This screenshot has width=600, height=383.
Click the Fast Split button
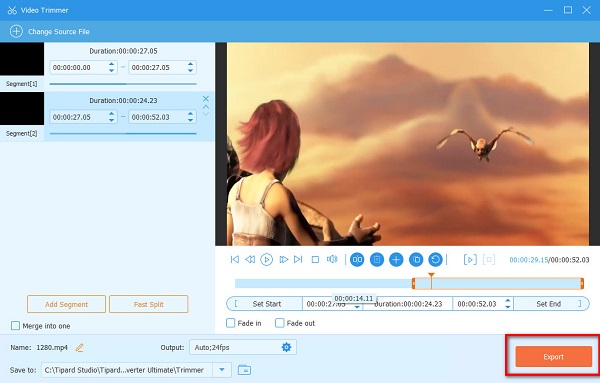[x=148, y=304]
